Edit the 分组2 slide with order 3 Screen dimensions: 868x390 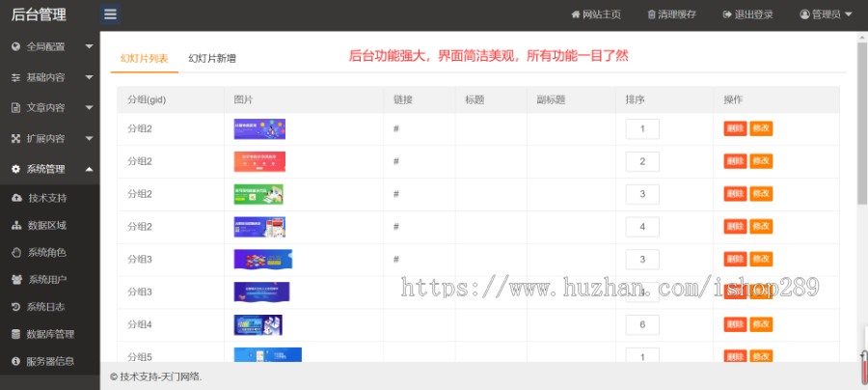coord(761,194)
